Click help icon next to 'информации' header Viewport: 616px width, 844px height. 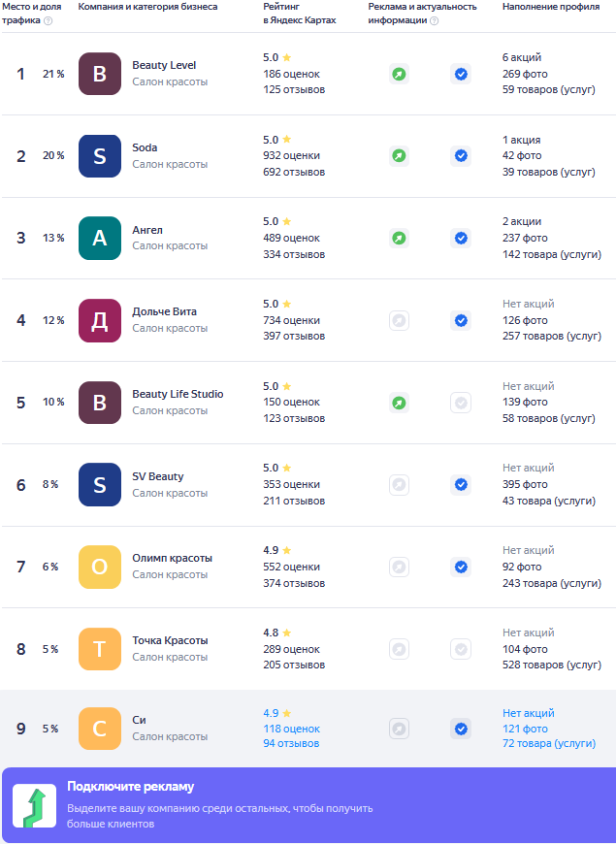click(x=435, y=20)
